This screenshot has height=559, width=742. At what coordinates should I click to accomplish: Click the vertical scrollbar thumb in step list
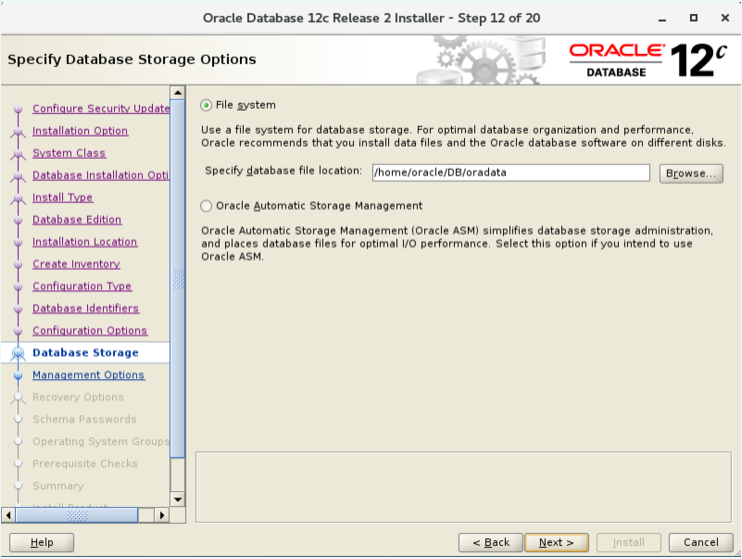(177, 279)
